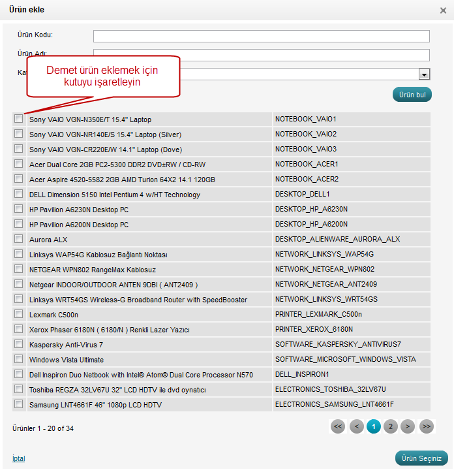
Task: Click the İptal cancel link
Action: click(18, 458)
